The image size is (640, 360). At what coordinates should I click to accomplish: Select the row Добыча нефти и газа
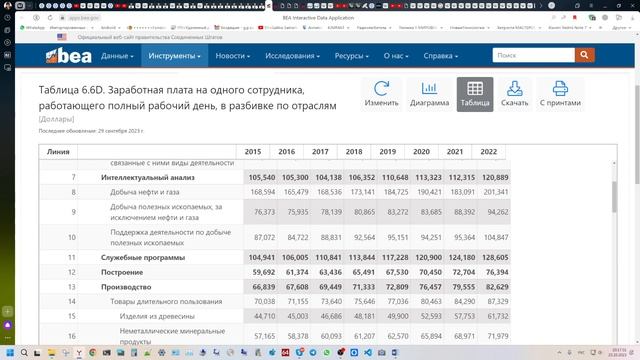275,192
